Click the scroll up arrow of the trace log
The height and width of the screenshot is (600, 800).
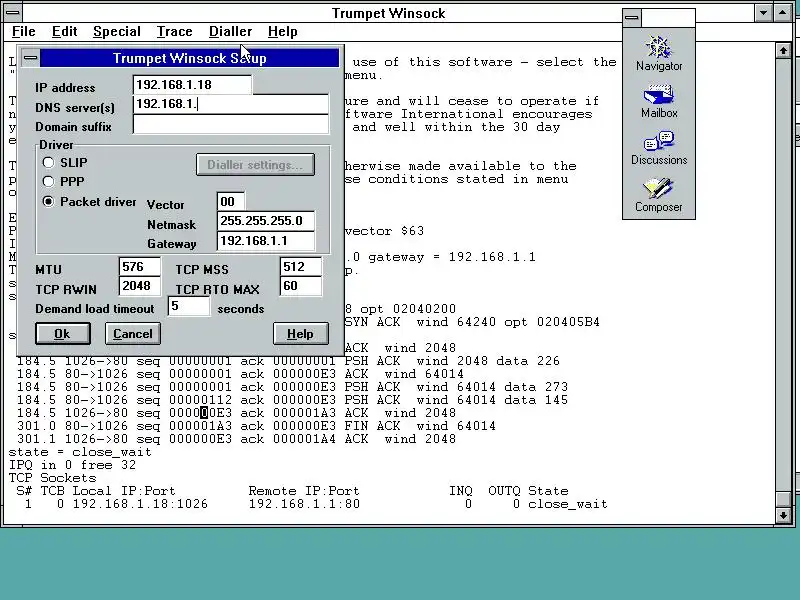point(783,51)
